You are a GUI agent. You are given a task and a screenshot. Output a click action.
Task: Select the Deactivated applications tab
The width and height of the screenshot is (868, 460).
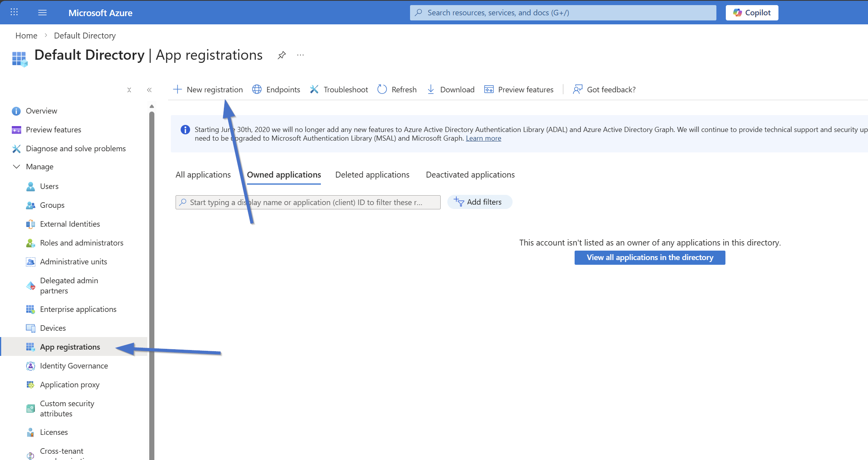pyautogui.click(x=470, y=175)
